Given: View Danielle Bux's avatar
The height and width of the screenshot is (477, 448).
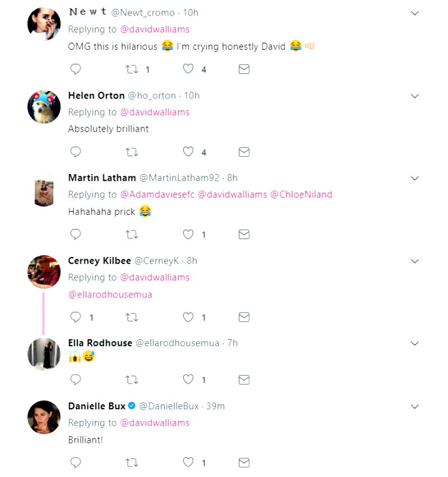Looking at the screenshot, I should [x=44, y=417].
